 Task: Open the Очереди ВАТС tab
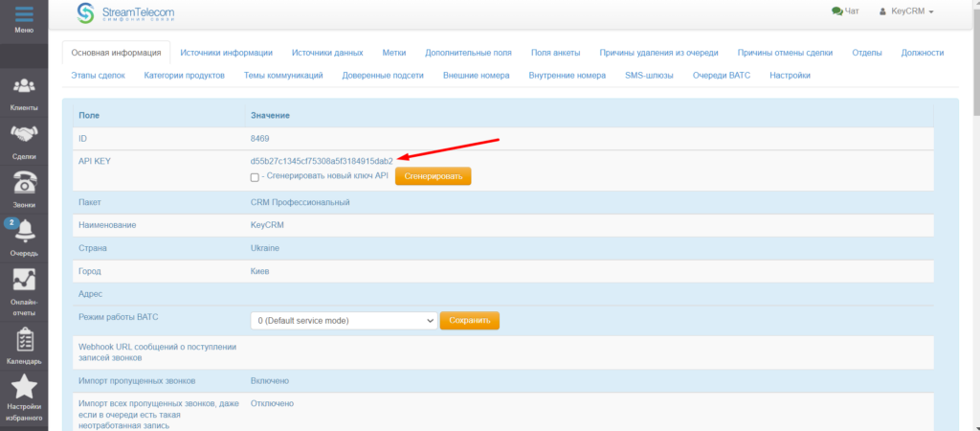coord(722,75)
